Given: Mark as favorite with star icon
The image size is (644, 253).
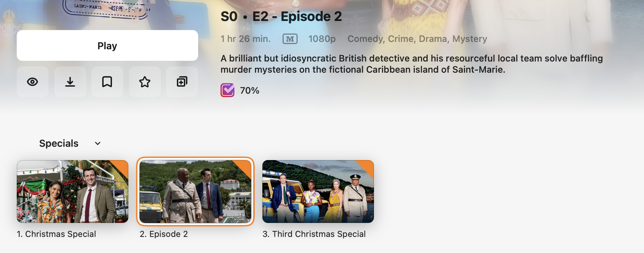Looking at the screenshot, I should [x=145, y=82].
